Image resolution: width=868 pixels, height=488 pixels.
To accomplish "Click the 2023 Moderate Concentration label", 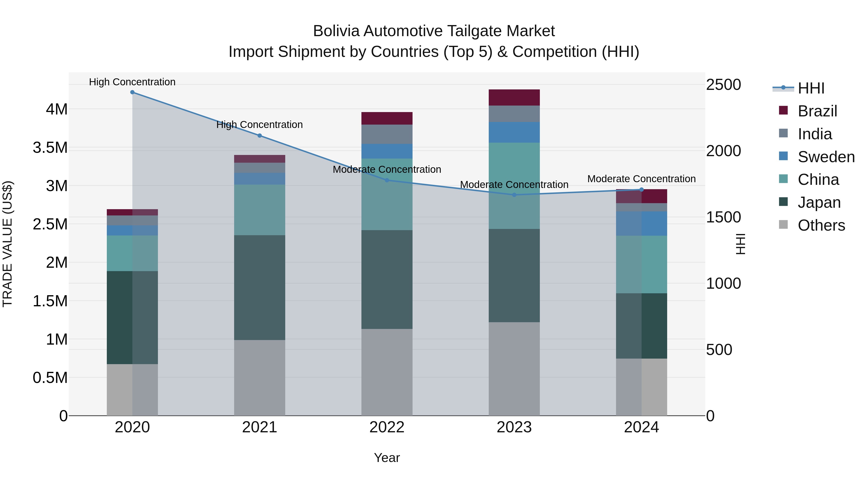I will pos(514,185).
